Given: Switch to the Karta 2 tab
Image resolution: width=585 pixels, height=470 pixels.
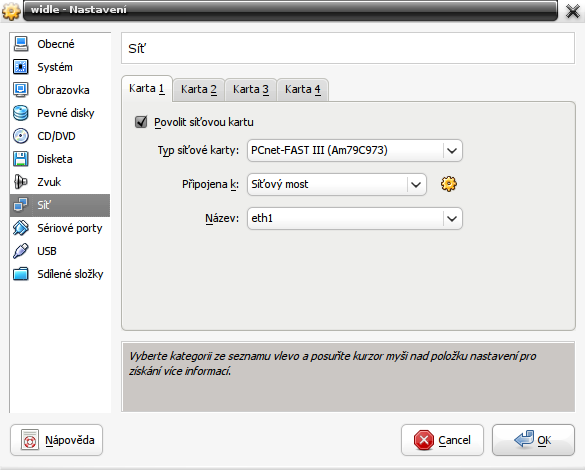Looking at the screenshot, I should (x=199, y=90).
